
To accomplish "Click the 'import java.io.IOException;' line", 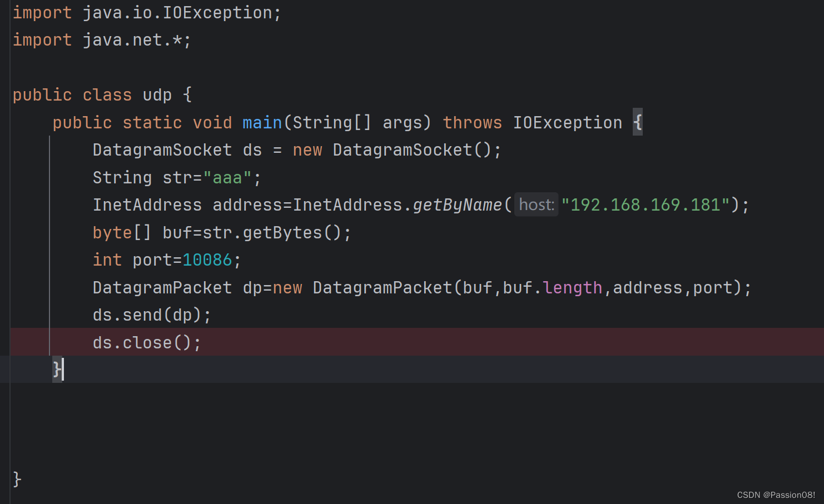I will (147, 13).
